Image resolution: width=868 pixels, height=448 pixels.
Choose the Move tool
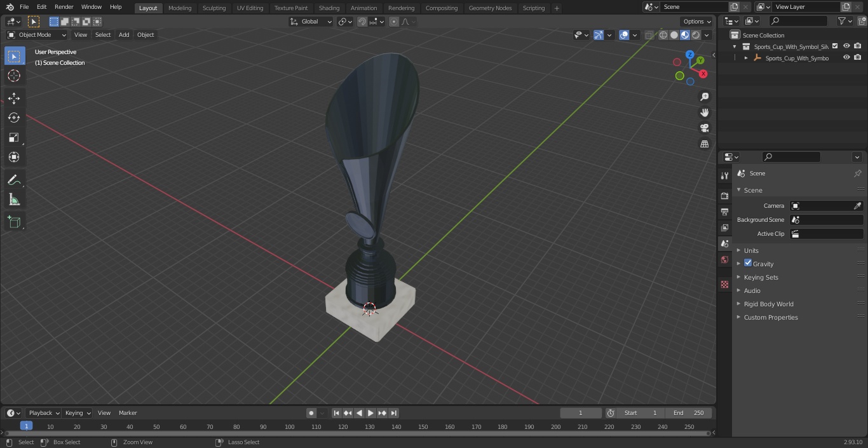point(14,98)
